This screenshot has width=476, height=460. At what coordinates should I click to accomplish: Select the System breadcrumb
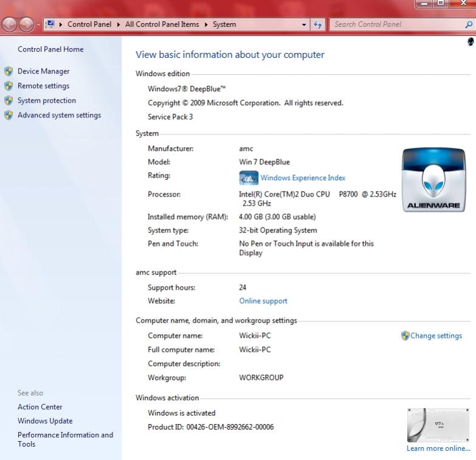click(x=224, y=24)
